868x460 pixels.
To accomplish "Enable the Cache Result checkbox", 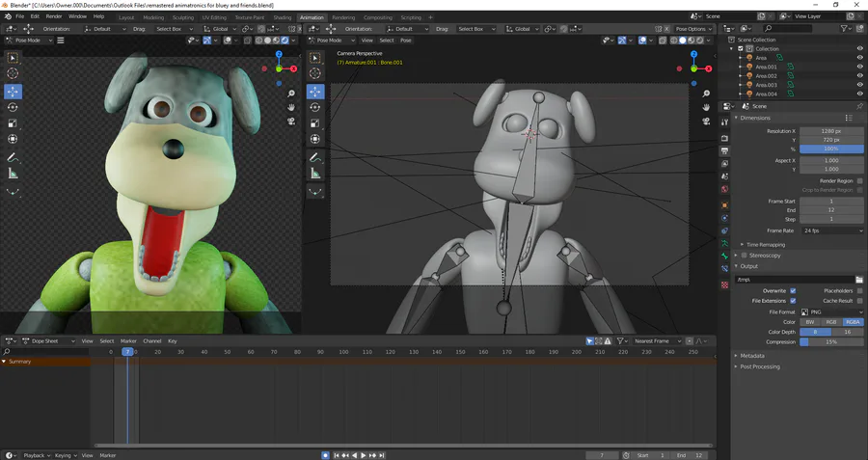I will 859,301.
